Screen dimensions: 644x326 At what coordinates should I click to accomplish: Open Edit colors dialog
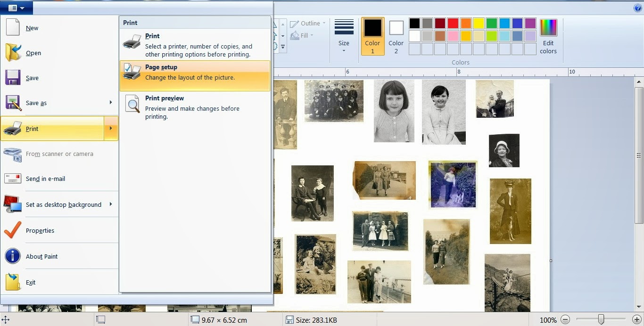(548, 36)
